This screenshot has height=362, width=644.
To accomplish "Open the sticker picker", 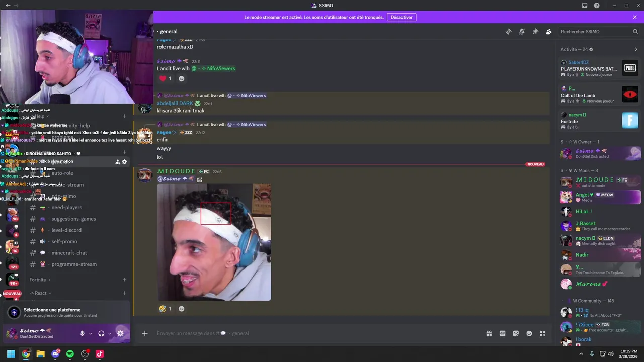I will click(x=516, y=333).
